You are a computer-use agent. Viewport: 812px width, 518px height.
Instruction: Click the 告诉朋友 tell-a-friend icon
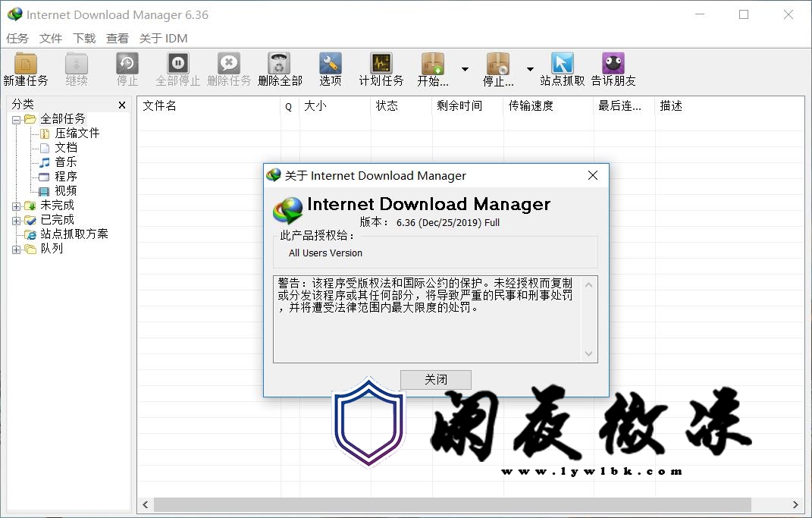click(x=613, y=64)
